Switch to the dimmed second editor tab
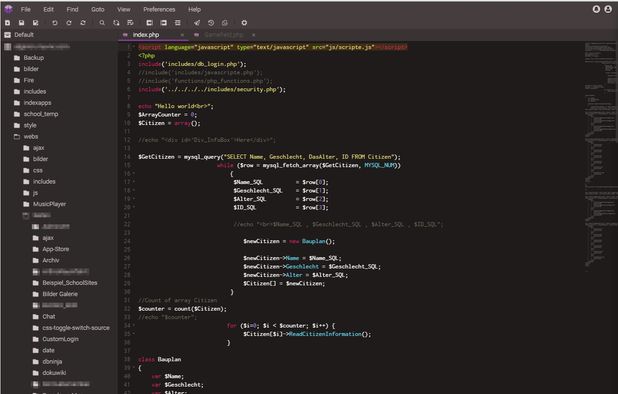This screenshot has width=618, height=394. (x=223, y=35)
